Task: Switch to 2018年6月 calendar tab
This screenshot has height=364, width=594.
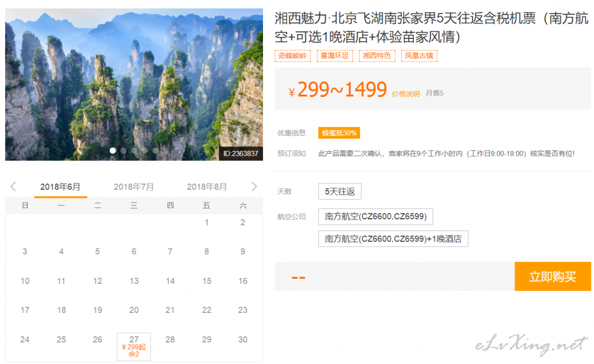Action: tap(60, 187)
